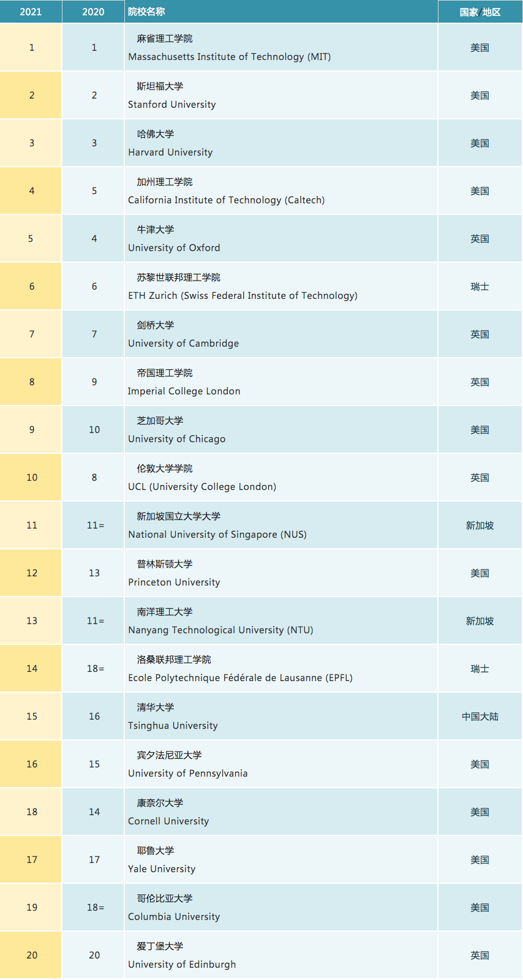The height and width of the screenshot is (980, 523).
Task: Click the Stanford University name
Action: tap(171, 105)
